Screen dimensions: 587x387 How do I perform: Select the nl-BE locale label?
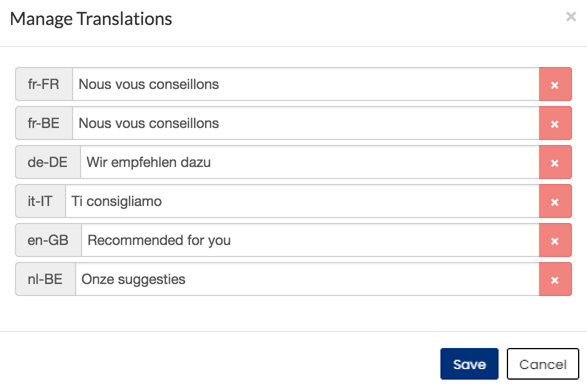[x=45, y=279]
